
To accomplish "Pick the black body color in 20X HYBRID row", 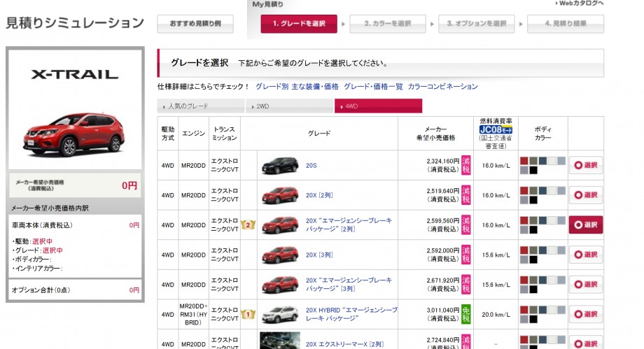I will [x=533, y=319].
